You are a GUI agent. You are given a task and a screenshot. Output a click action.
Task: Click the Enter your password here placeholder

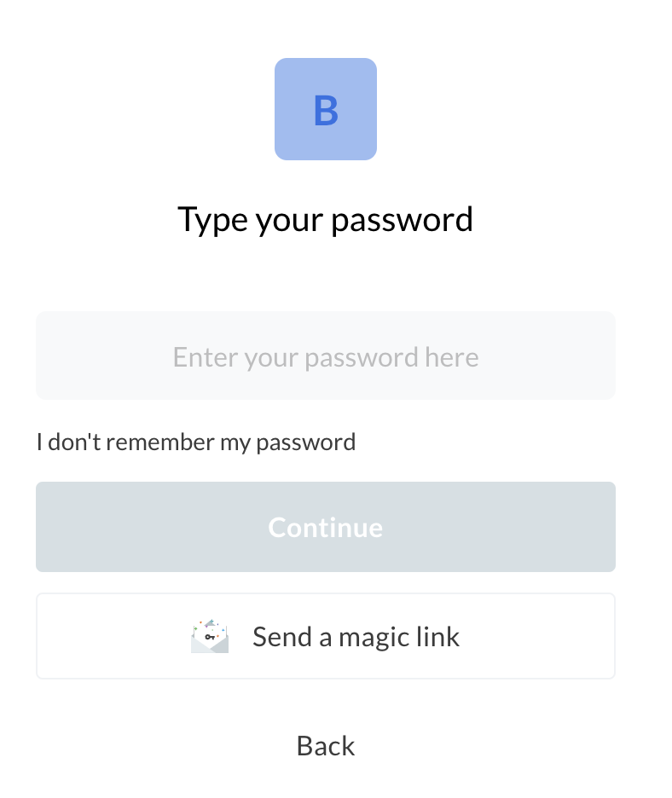point(325,356)
